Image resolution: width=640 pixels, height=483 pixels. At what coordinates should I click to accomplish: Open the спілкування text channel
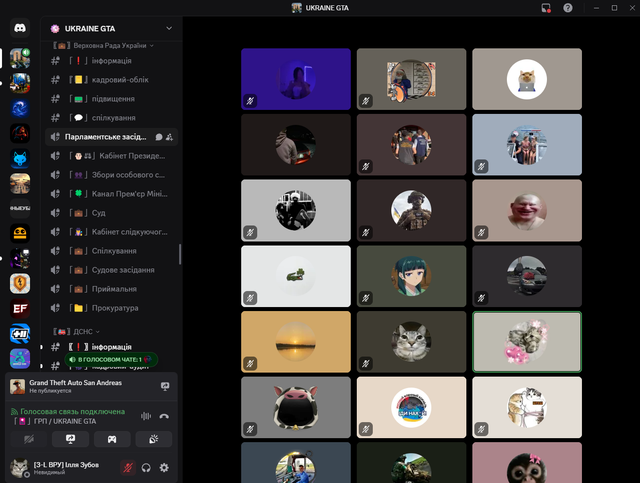point(111,118)
